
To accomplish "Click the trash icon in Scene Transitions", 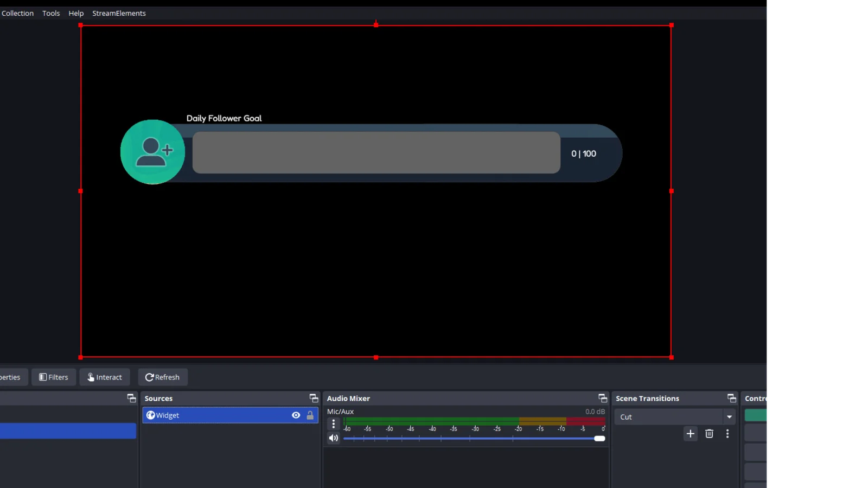I will [709, 434].
